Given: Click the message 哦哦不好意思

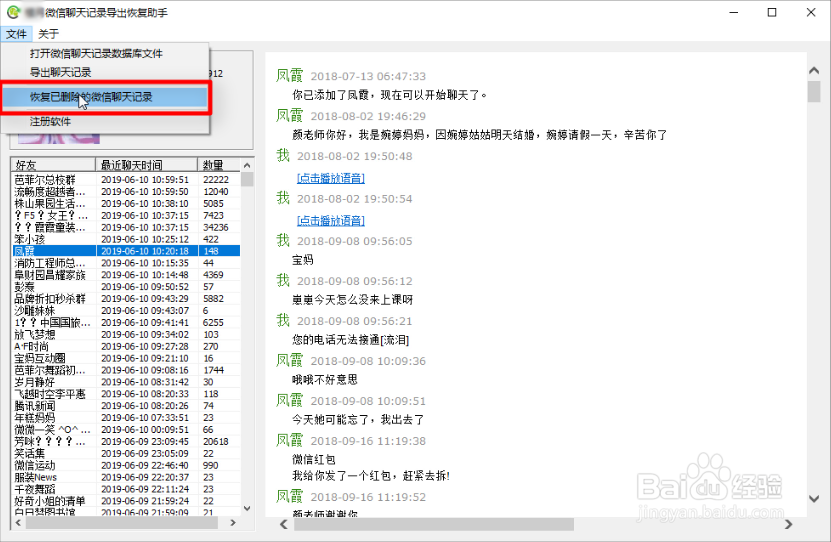Looking at the screenshot, I should click(x=325, y=379).
